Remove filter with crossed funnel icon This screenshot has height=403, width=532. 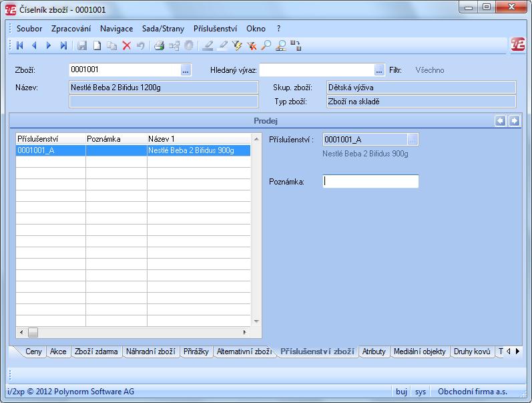tap(252, 45)
